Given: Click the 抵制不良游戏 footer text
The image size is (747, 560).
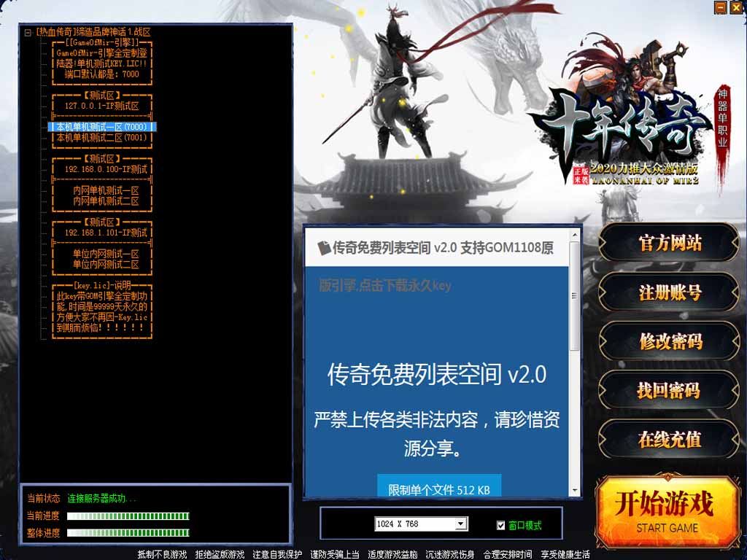Looking at the screenshot, I should [x=162, y=554].
